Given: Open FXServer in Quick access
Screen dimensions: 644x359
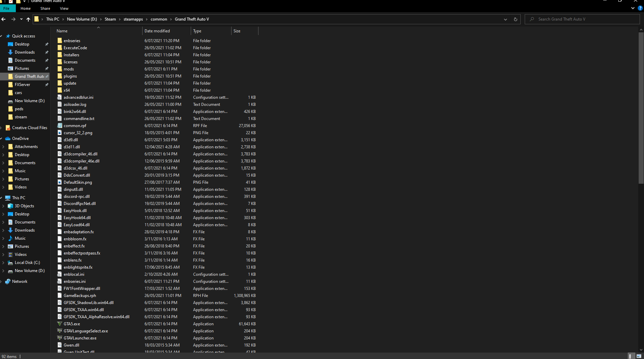Looking at the screenshot, I should tap(22, 85).
